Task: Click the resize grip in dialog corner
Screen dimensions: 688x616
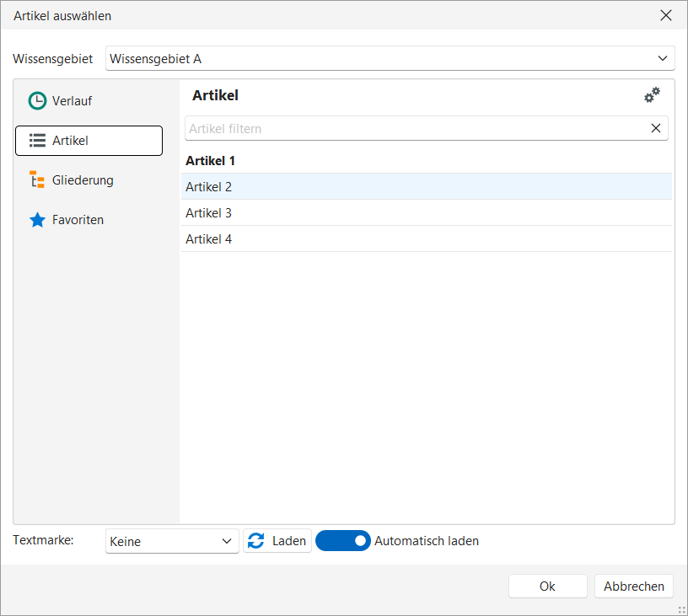Action: point(681,609)
